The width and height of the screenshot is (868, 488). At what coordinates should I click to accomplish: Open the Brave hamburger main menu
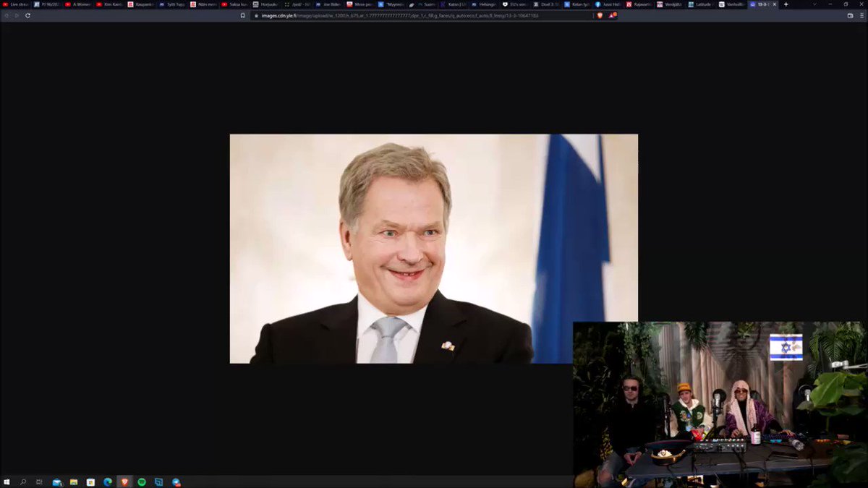(x=861, y=15)
